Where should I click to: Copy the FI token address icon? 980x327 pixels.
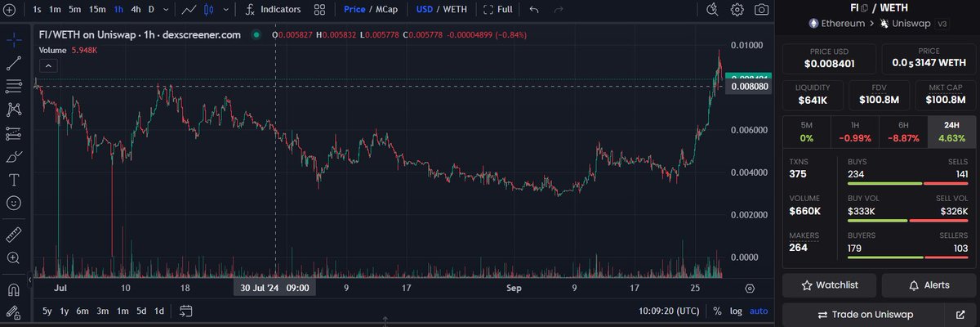pyautogui.click(x=864, y=7)
